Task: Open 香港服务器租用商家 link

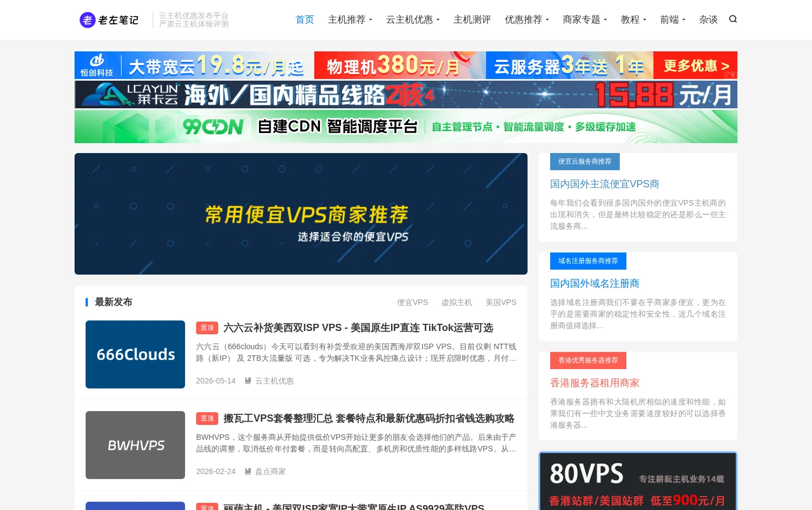Action: click(x=595, y=383)
